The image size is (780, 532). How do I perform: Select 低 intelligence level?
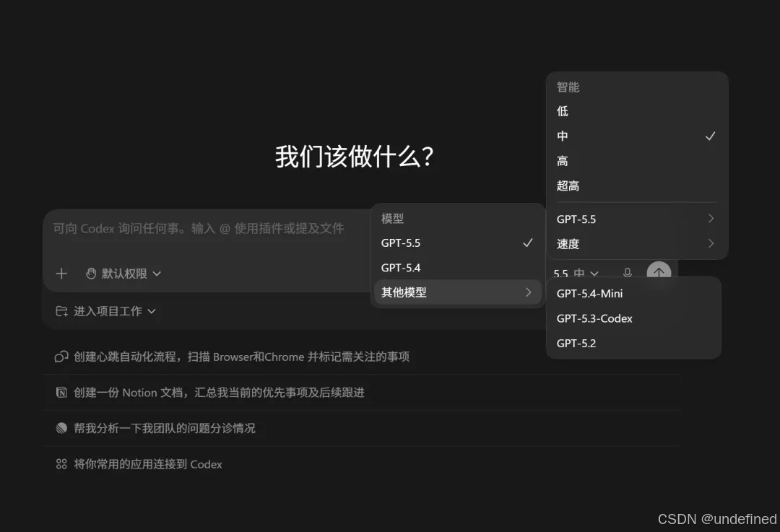(637, 111)
